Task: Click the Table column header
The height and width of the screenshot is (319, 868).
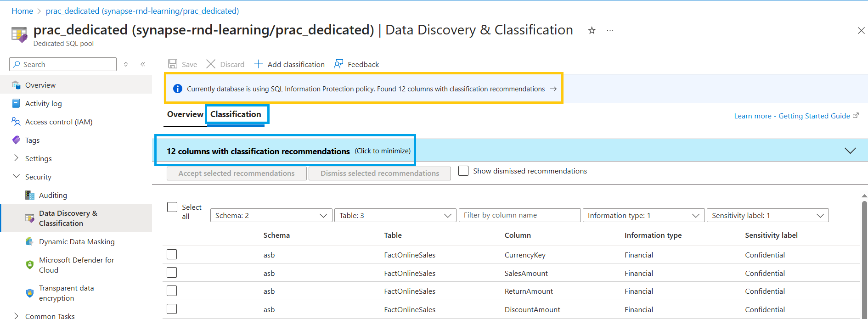Action: (x=393, y=235)
